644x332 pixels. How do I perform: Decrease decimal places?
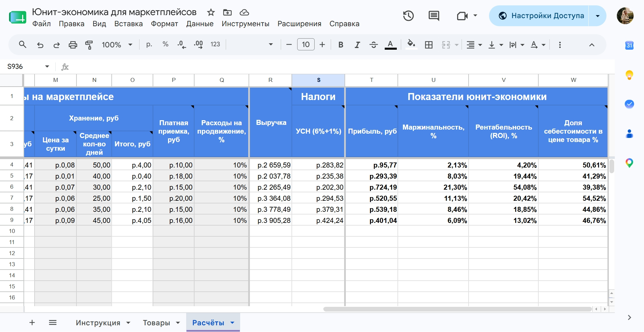coord(181,45)
